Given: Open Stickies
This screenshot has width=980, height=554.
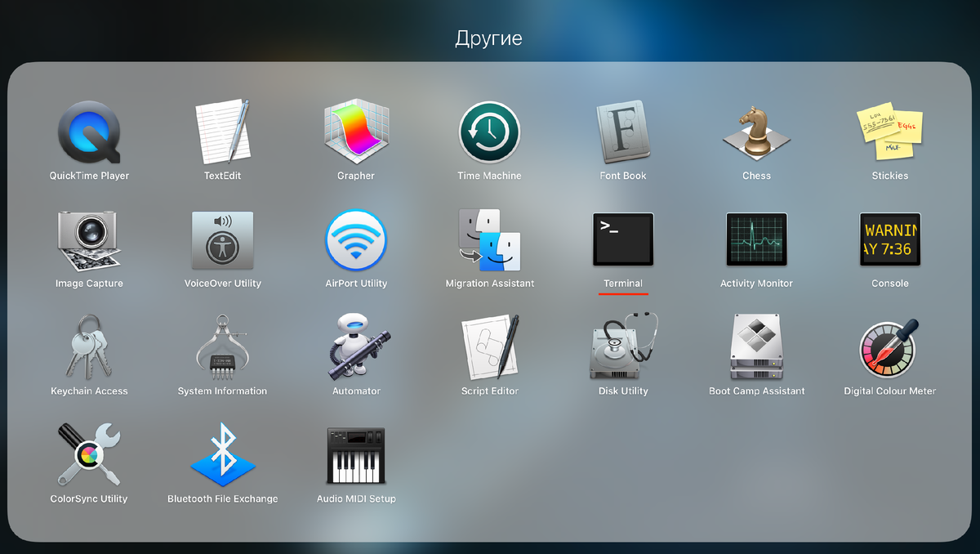Looking at the screenshot, I should pos(889,132).
